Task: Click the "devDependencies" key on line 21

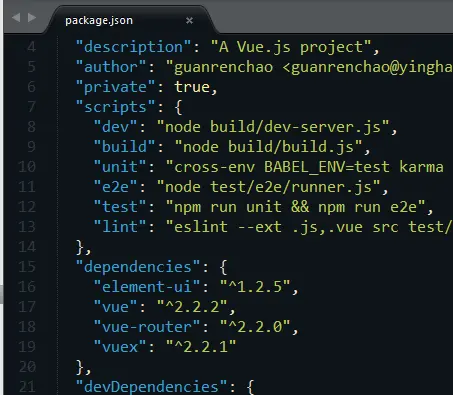Action: pos(151,387)
